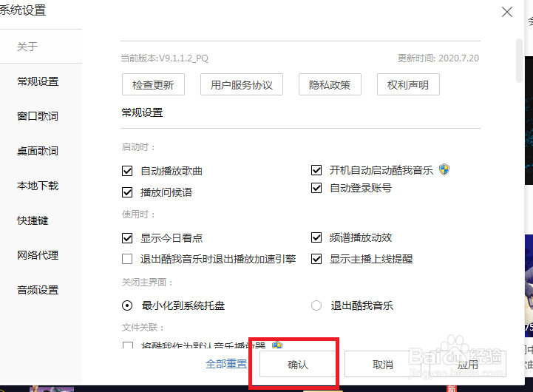Click 取消 to discard changes
The height and width of the screenshot is (392, 533).
383,364
